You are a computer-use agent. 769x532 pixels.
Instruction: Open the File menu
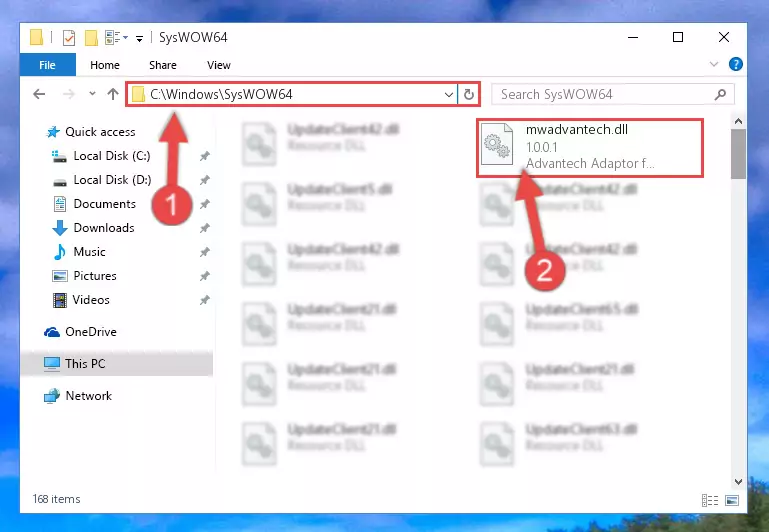[x=48, y=65]
